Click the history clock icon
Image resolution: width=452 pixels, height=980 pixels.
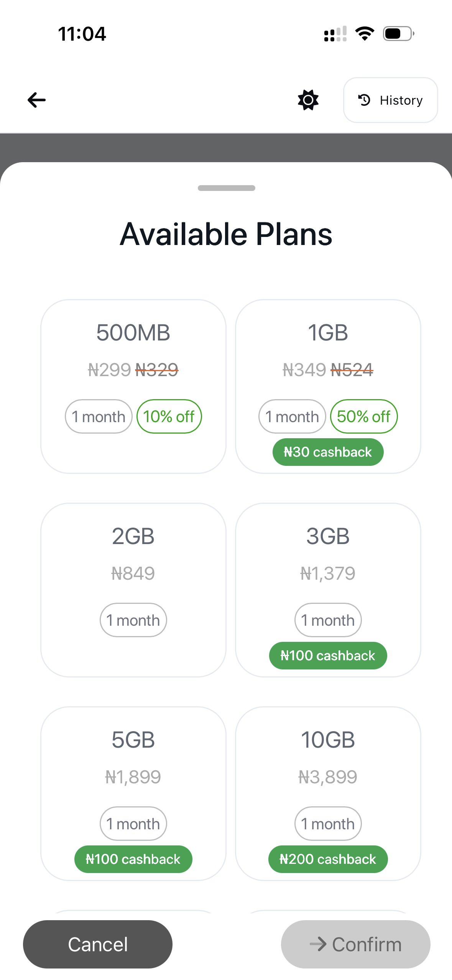[364, 100]
